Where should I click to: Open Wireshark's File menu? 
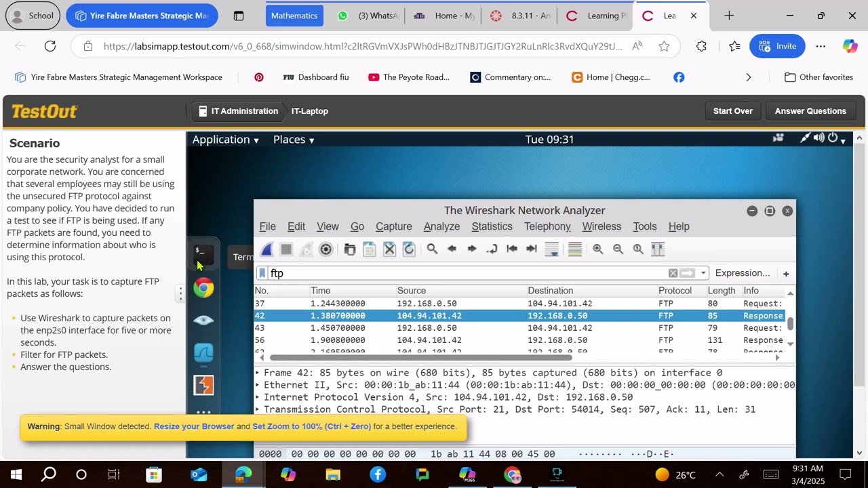click(268, 226)
